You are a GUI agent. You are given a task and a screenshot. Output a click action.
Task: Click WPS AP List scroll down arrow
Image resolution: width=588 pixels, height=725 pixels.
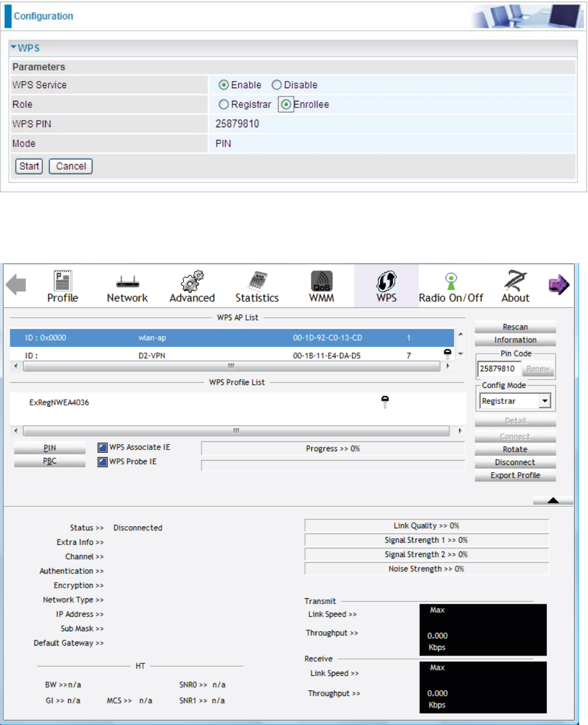click(460, 354)
